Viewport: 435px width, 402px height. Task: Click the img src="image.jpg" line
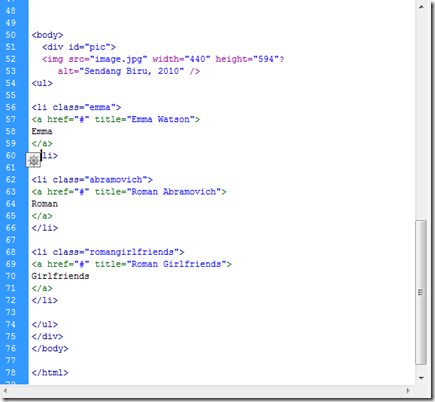[163, 59]
